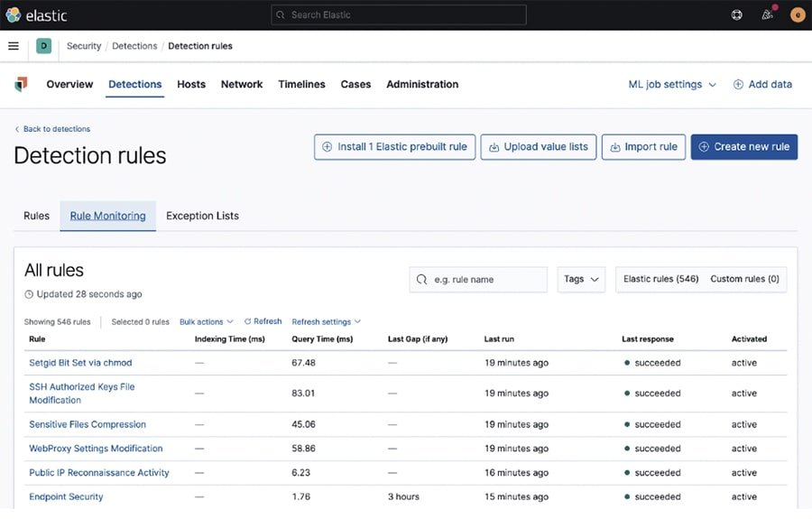
Task: Go to the Timelines menu item
Action: tap(301, 84)
